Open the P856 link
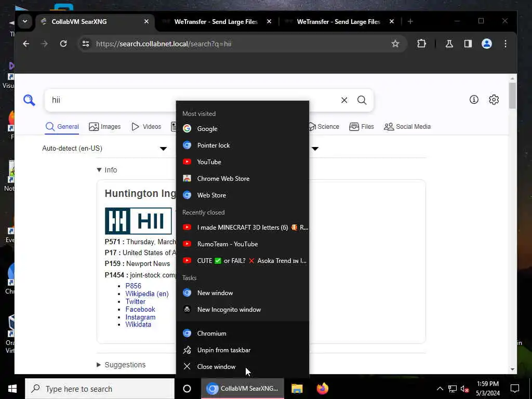This screenshot has width=532, height=399. [134, 286]
